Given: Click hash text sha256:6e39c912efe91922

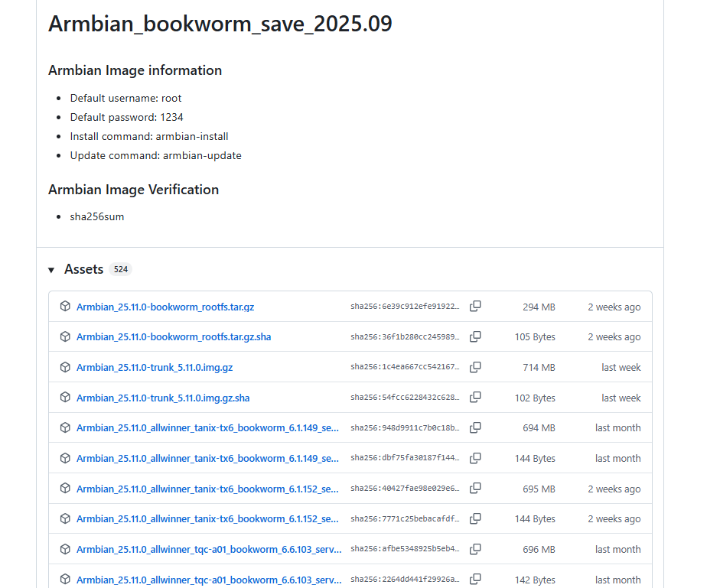Looking at the screenshot, I should tap(405, 306).
